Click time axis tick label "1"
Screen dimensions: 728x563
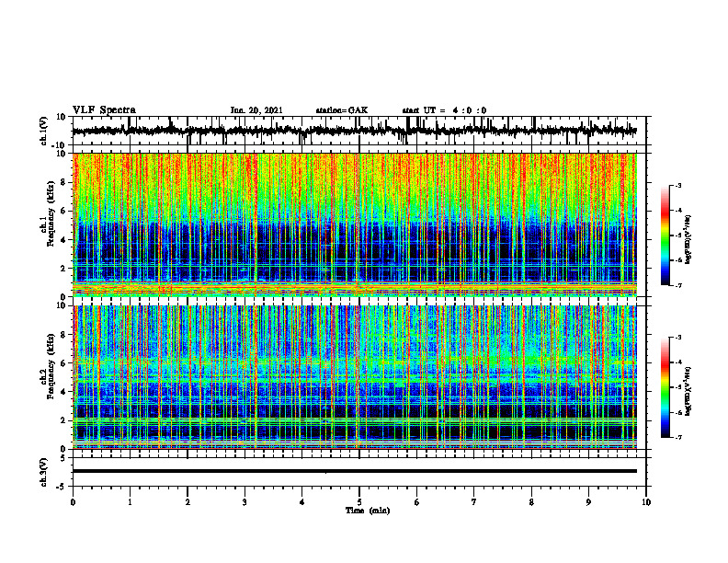pyautogui.click(x=130, y=502)
